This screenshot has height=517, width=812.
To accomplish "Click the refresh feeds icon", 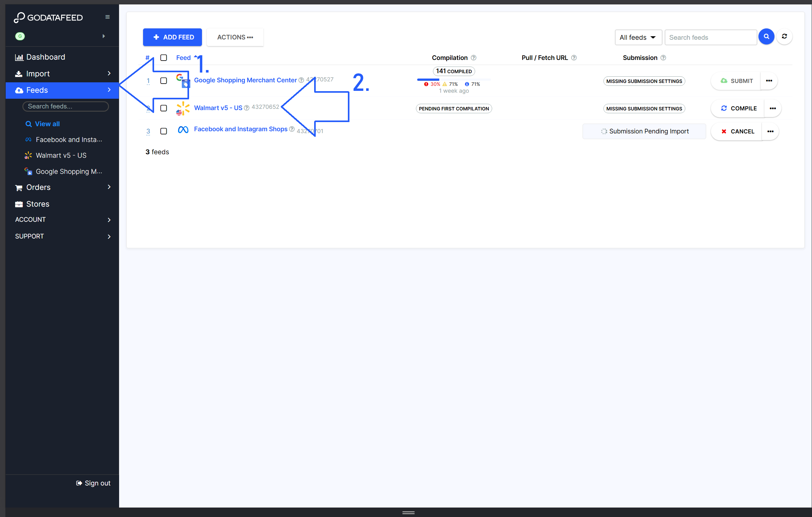I will pos(784,37).
